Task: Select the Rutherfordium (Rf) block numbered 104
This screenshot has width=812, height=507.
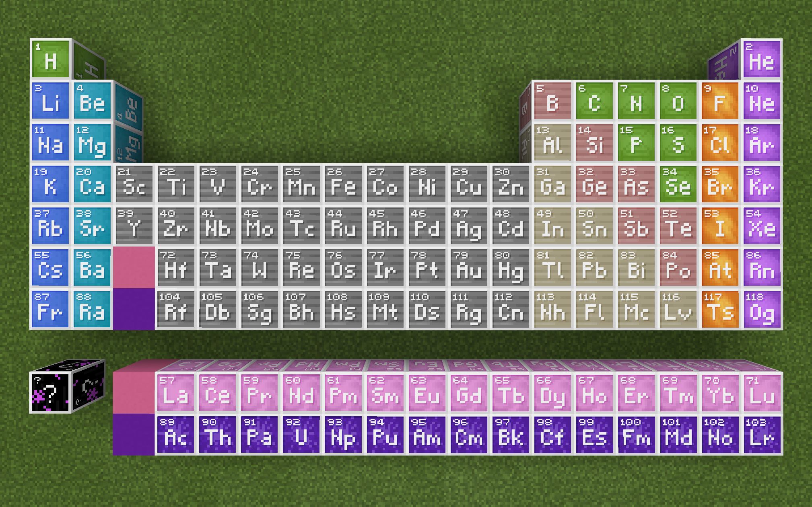Action: point(176,310)
